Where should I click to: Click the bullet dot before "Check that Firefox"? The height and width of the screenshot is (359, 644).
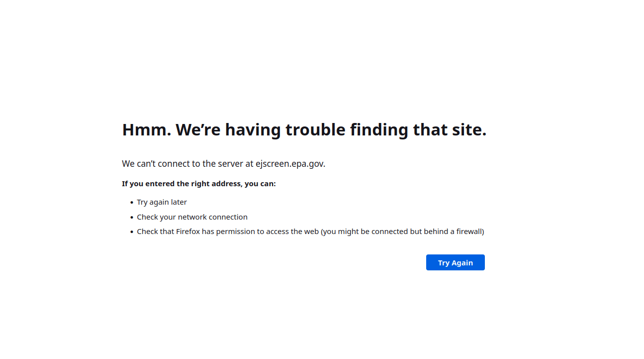click(132, 232)
